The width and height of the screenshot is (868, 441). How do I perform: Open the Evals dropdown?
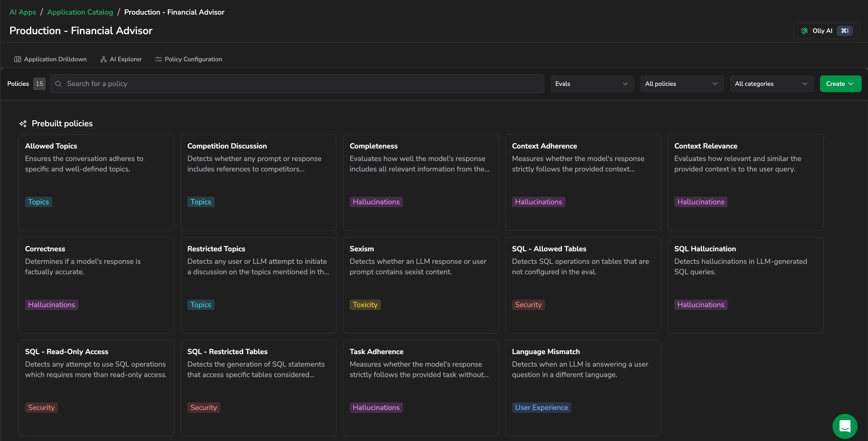(x=592, y=84)
